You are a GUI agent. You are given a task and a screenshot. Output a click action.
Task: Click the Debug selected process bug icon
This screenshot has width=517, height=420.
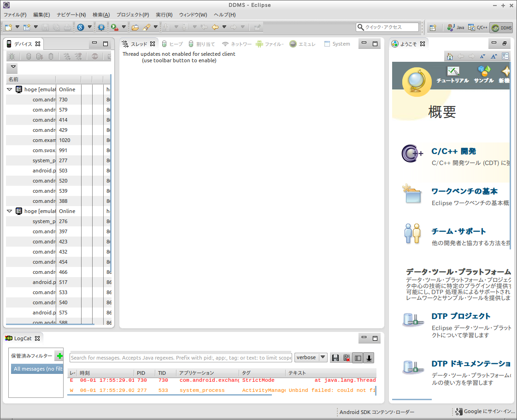pos(12,56)
